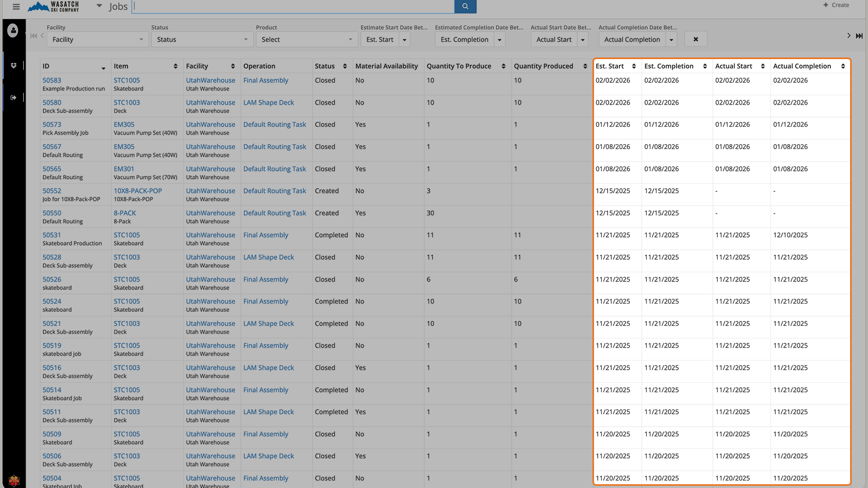Click the UtahWarehouse link in the first row
868x488 pixels.
point(210,80)
